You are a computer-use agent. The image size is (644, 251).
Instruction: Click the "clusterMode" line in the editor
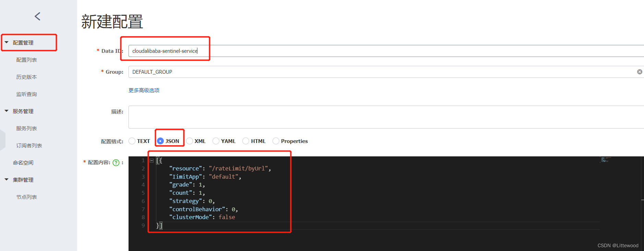pos(202,217)
